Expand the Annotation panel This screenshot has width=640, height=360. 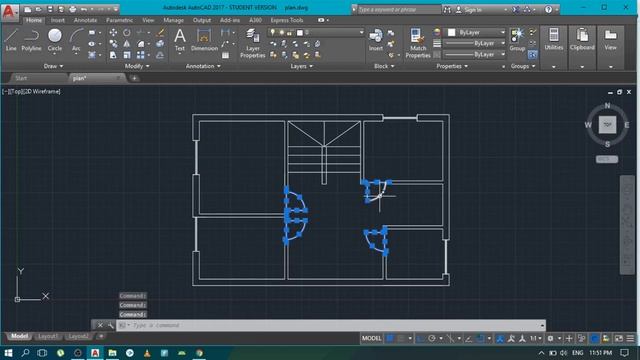(203, 66)
